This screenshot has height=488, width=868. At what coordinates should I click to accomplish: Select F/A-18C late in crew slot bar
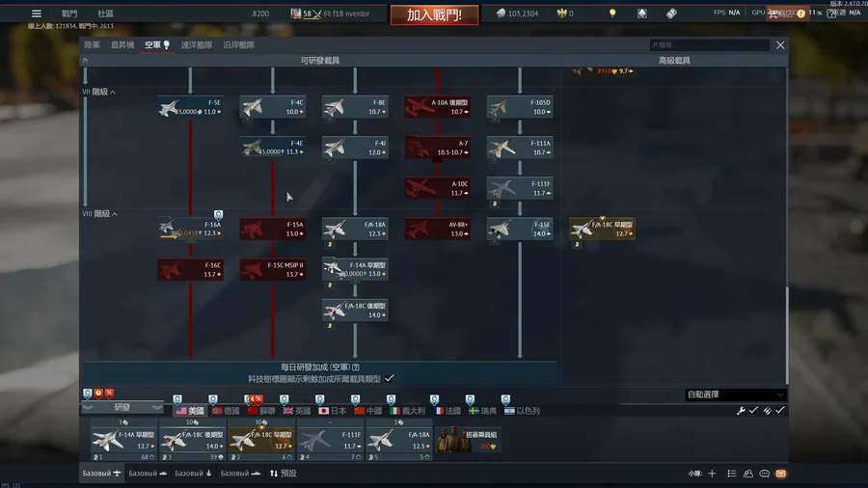point(192,440)
